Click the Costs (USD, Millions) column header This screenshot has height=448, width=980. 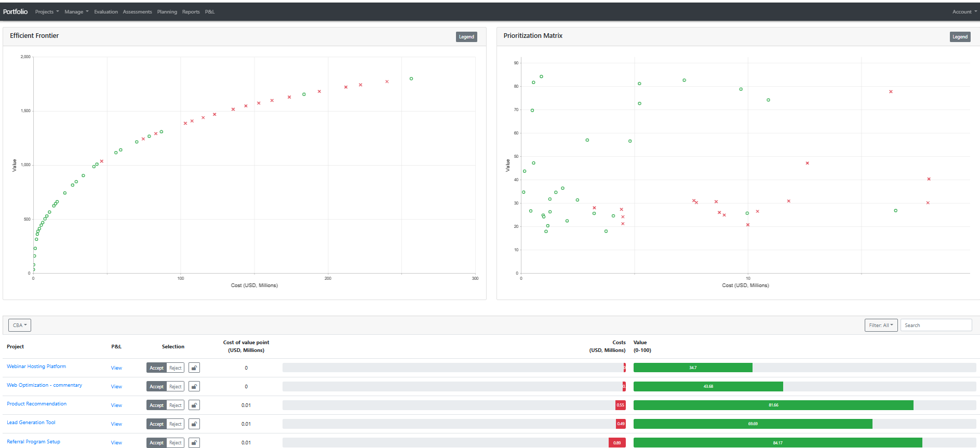608,346
